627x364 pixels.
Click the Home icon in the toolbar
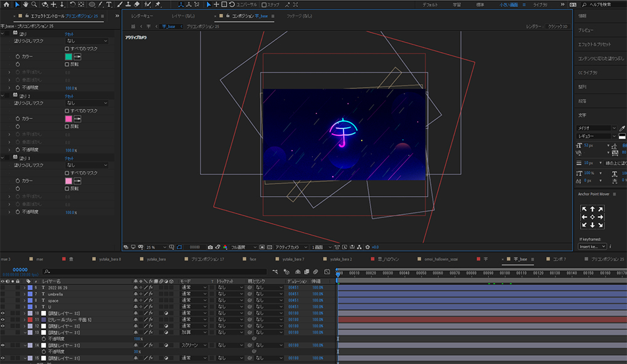coord(7,4)
